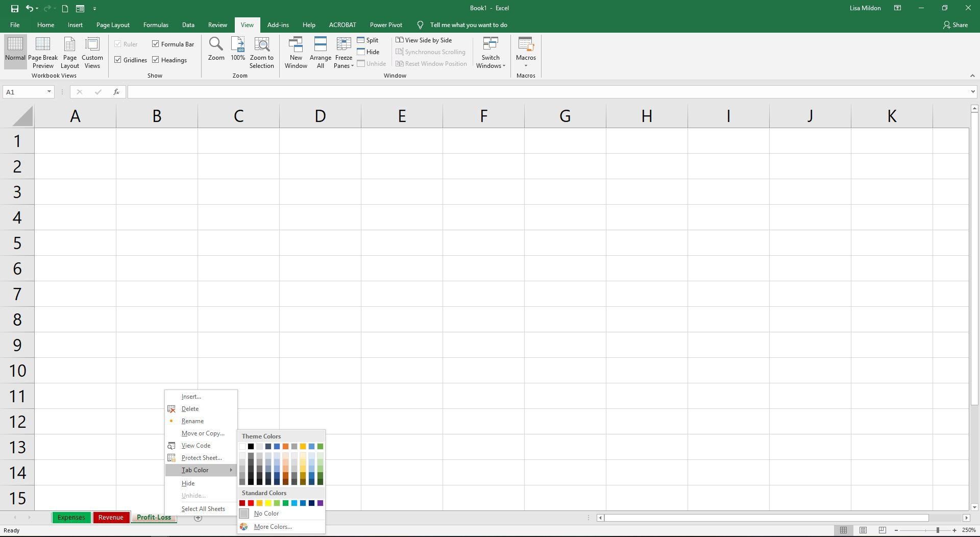Open a New Window of the workbook
Viewport: 980px width, 537px height.
[296, 52]
